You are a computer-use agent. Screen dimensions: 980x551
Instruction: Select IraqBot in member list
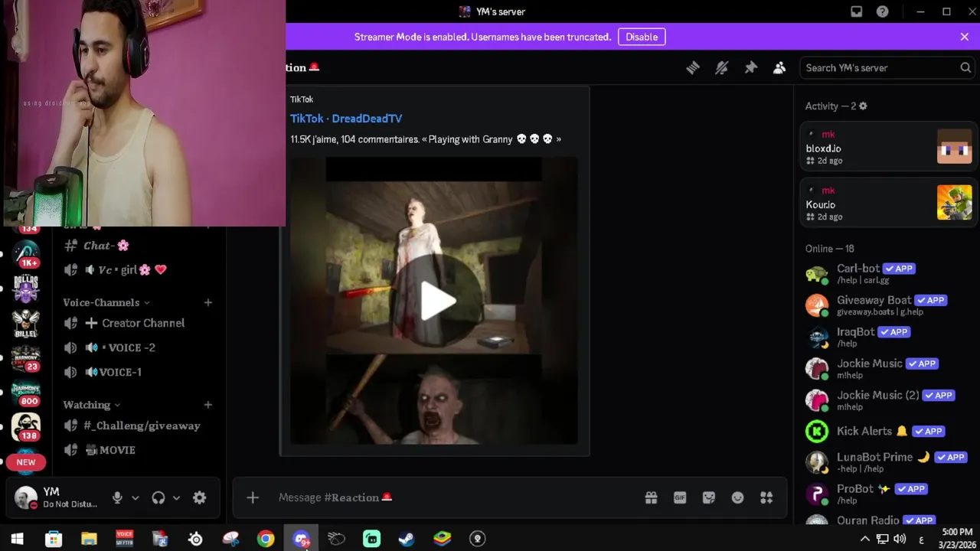889,337
